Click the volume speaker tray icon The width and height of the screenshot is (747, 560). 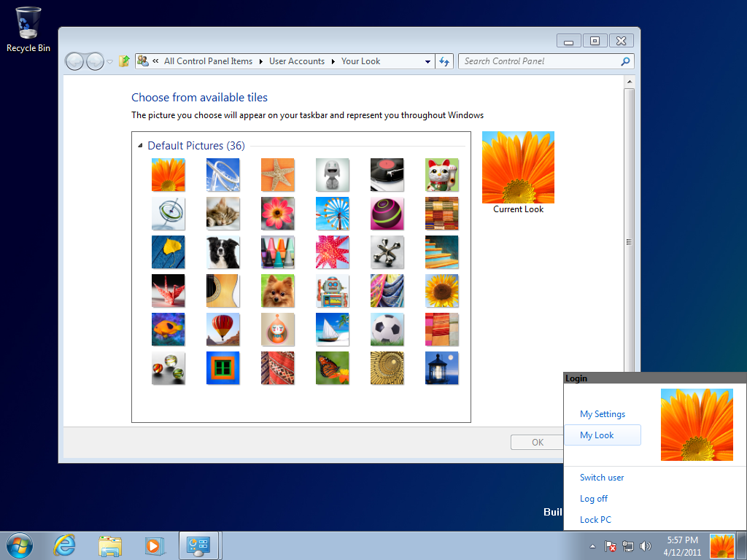pyautogui.click(x=645, y=546)
